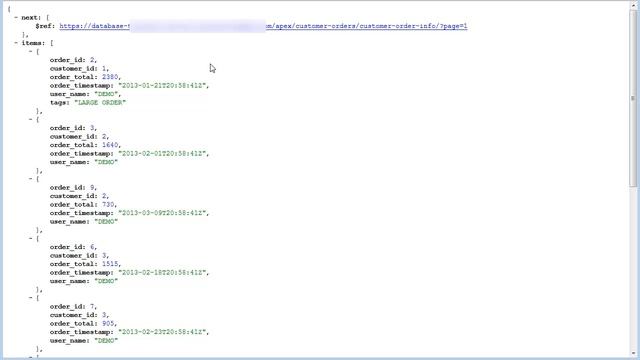Screen dimensions: 640x360
Task: Click the scrollbar down arrow
Action: 633,354
